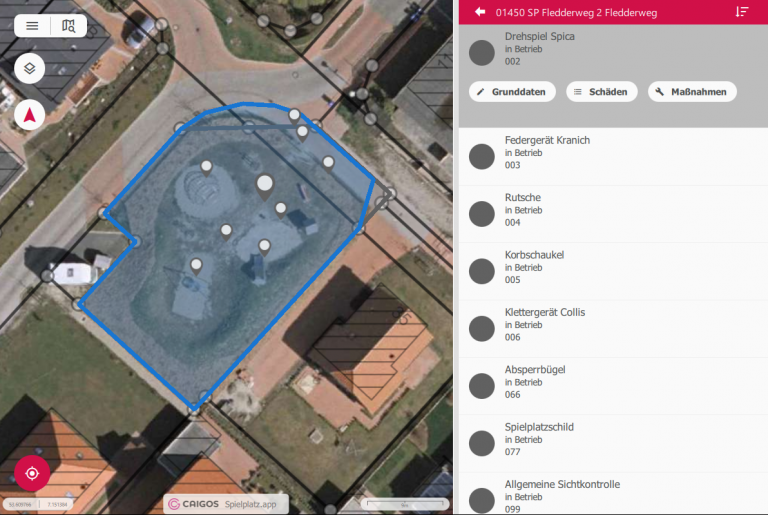
Task: Click status circle beside Allgemeine Sichtkontrolle
Action: pyautogui.click(x=481, y=500)
